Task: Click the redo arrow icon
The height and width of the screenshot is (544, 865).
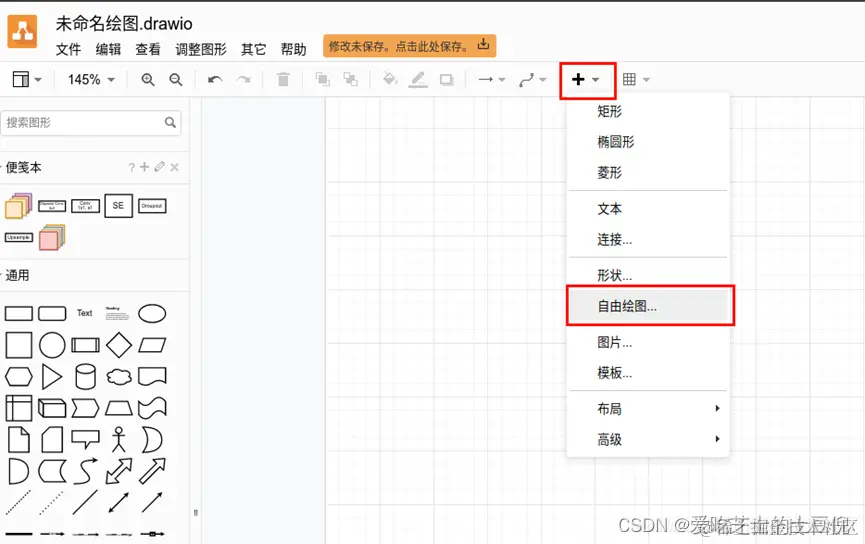Action: tap(243, 80)
